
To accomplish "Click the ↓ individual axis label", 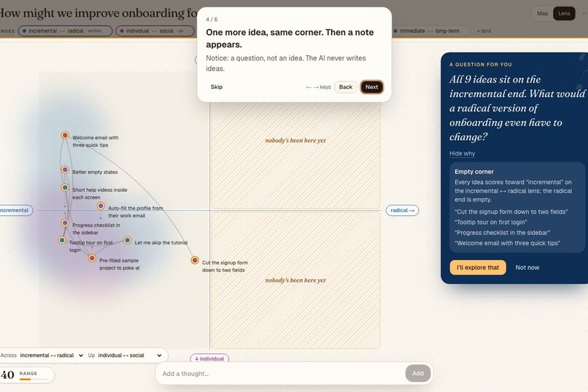I will tap(209, 358).
